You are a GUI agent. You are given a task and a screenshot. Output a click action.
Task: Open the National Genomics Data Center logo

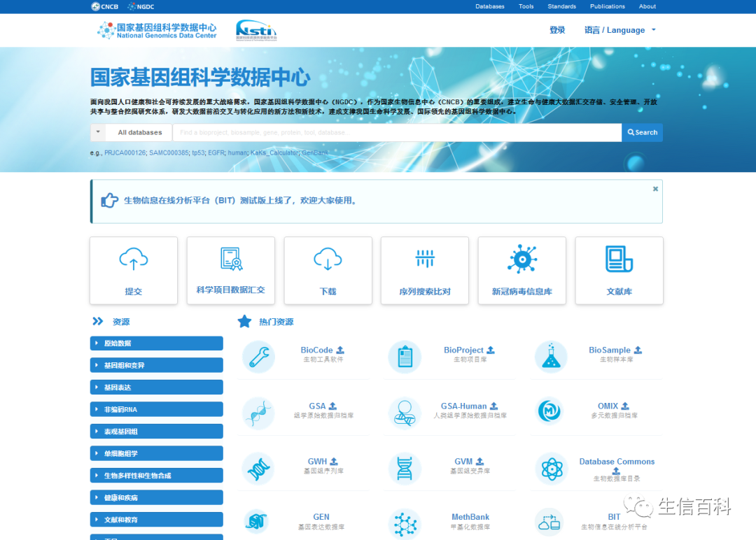[x=157, y=30]
